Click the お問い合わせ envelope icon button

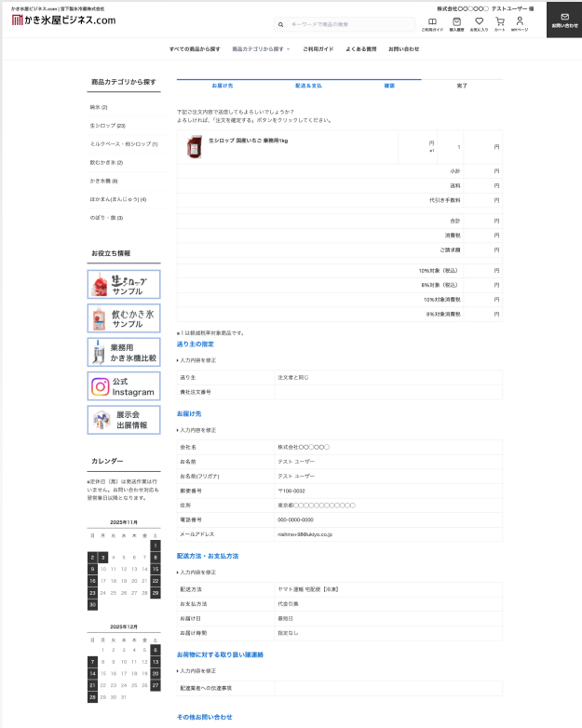563,20
